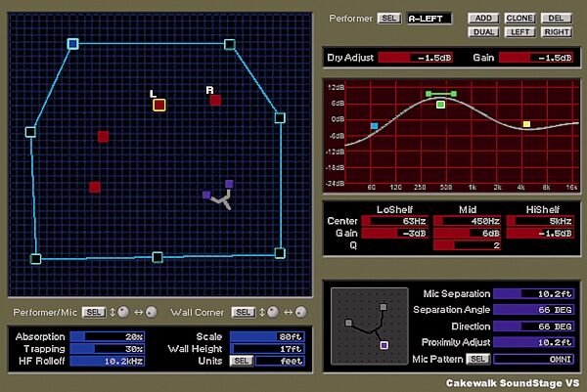Click the lowest red performer square on stage

(95, 187)
